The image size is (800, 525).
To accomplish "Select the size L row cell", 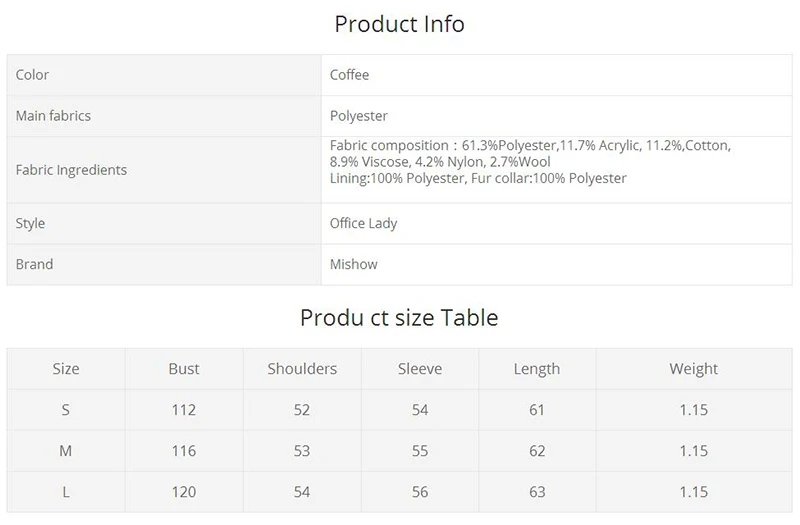I will click(x=66, y=492).
